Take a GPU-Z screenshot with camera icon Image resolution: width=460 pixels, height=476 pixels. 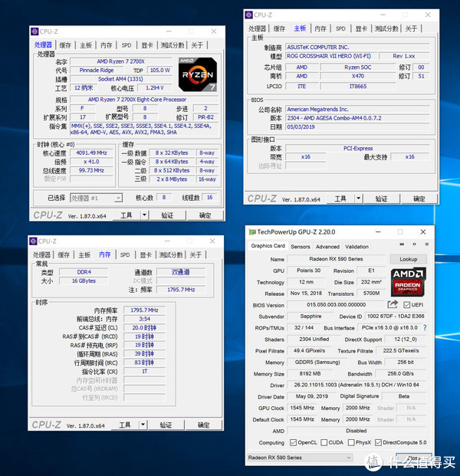[x=402, y=244]
